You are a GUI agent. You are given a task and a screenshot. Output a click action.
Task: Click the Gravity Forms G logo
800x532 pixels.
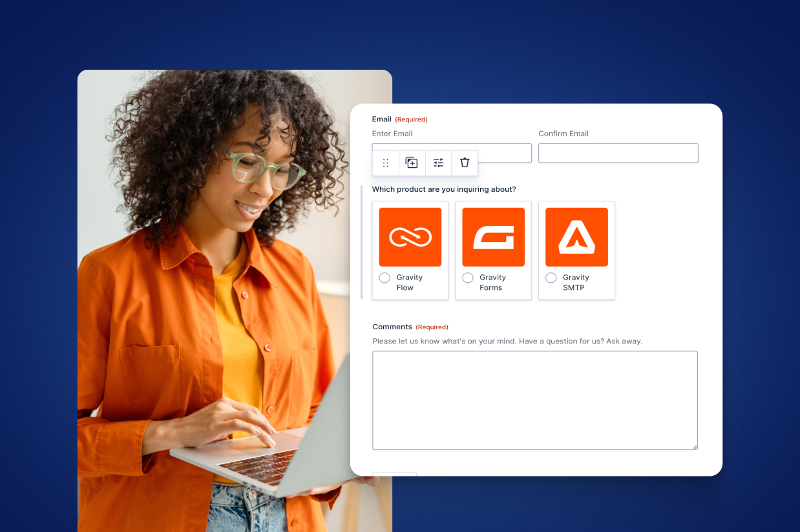(493, 237)
